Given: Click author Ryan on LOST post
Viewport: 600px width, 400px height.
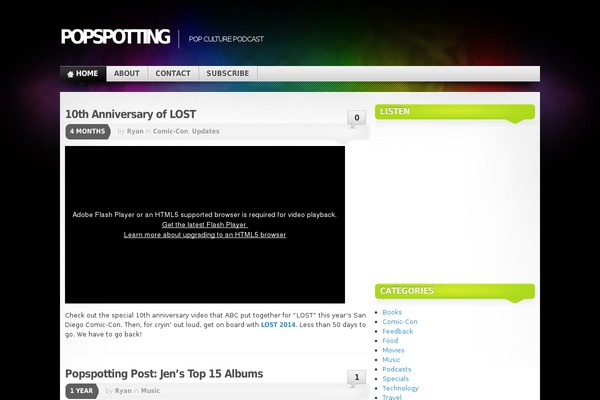Looking at the screenshot, I should point(135,131).
